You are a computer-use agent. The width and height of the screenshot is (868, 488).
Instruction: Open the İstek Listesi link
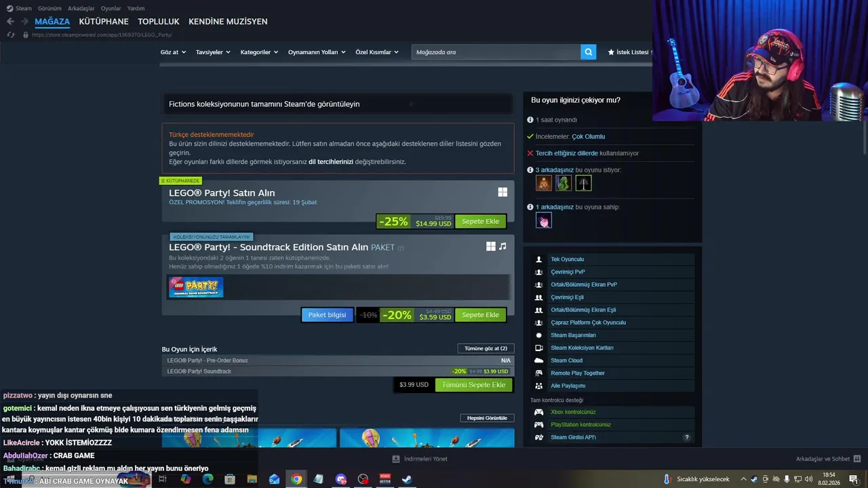[630, 52]
